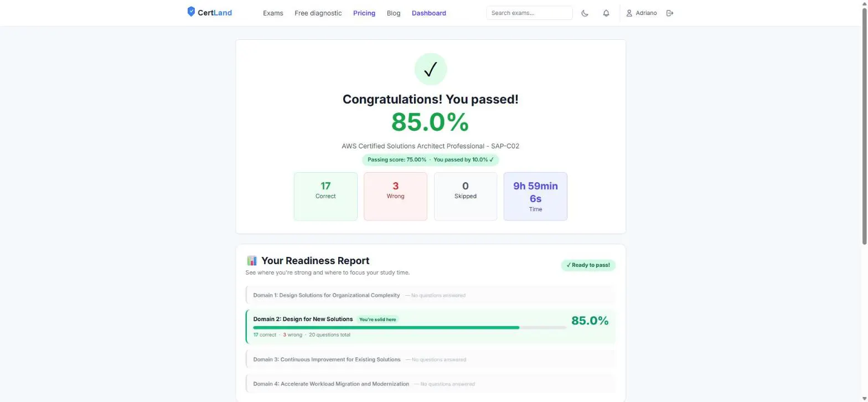The width and height of the screenshot is (868, 402).
Task: Focus the Search exams input field
Action: tap(529, 13)
